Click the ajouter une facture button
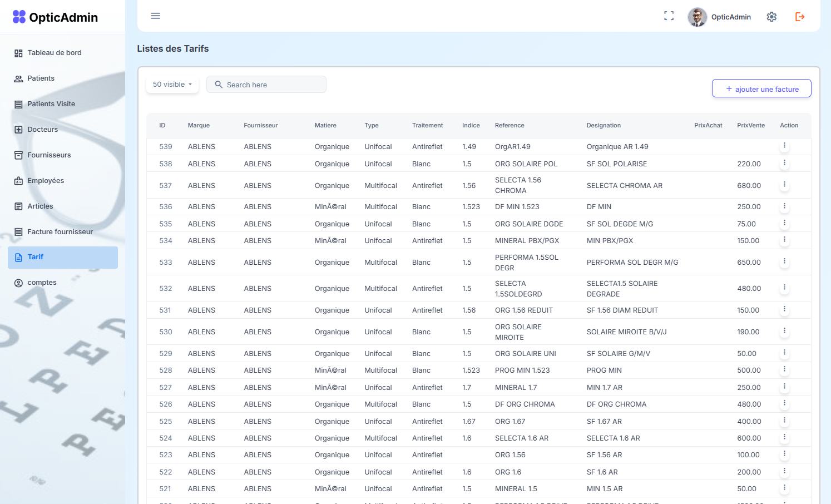Image resolution: width=831 pixels, height=504 pixels. 761,88
